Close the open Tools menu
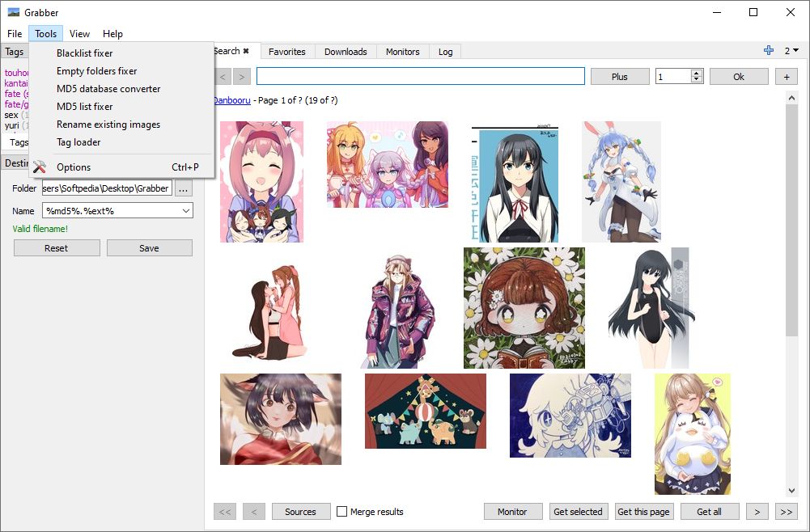 [45, 33]
